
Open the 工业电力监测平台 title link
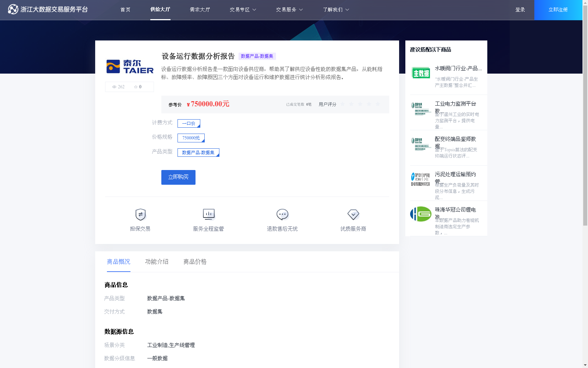(x=456, y=107)
